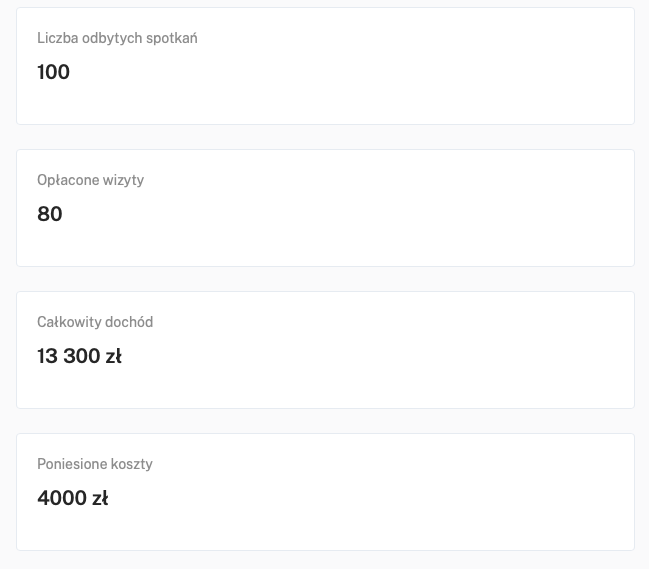Click the word 'koszty' in fourth label
The height and width of the screenshot is (569, 649).
click(131, 464)
